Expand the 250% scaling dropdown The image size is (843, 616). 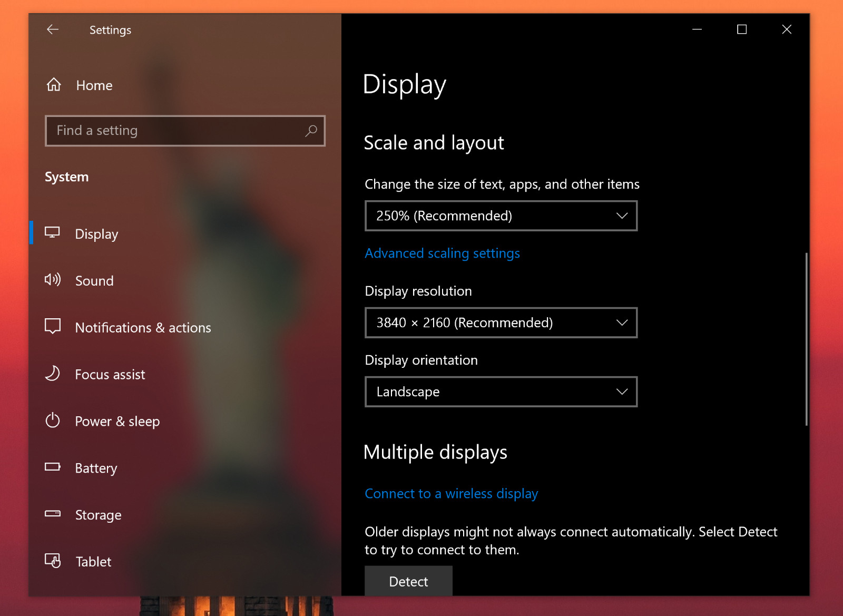point(501,216)
